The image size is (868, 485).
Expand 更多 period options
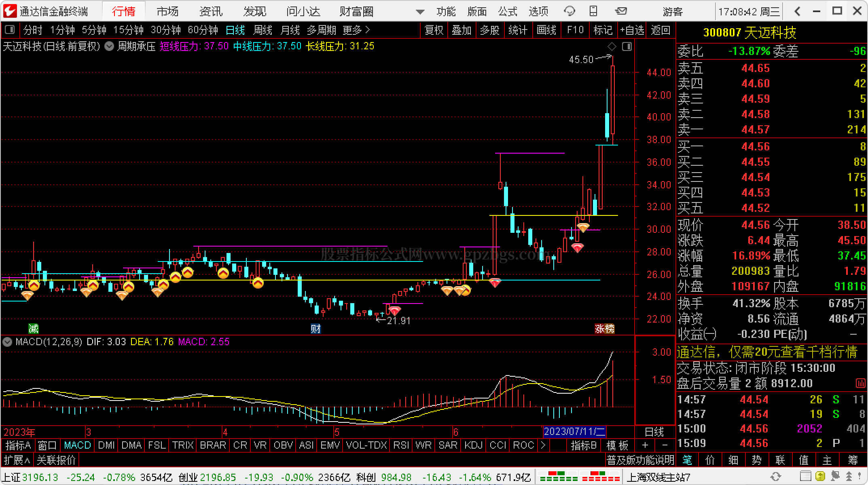[x=356, y=30]
